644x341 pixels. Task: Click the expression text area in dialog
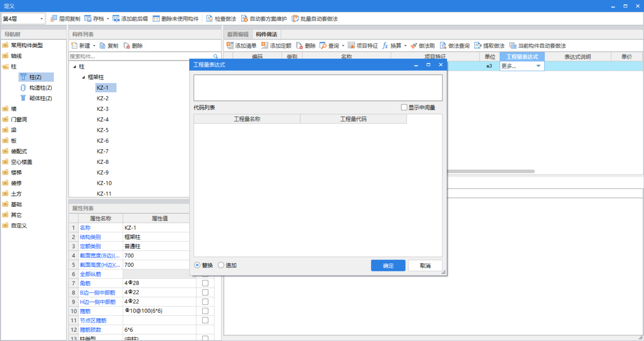pos(318,88)
